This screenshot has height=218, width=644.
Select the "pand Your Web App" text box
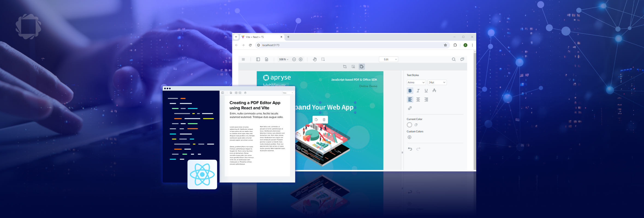[325, 107]
